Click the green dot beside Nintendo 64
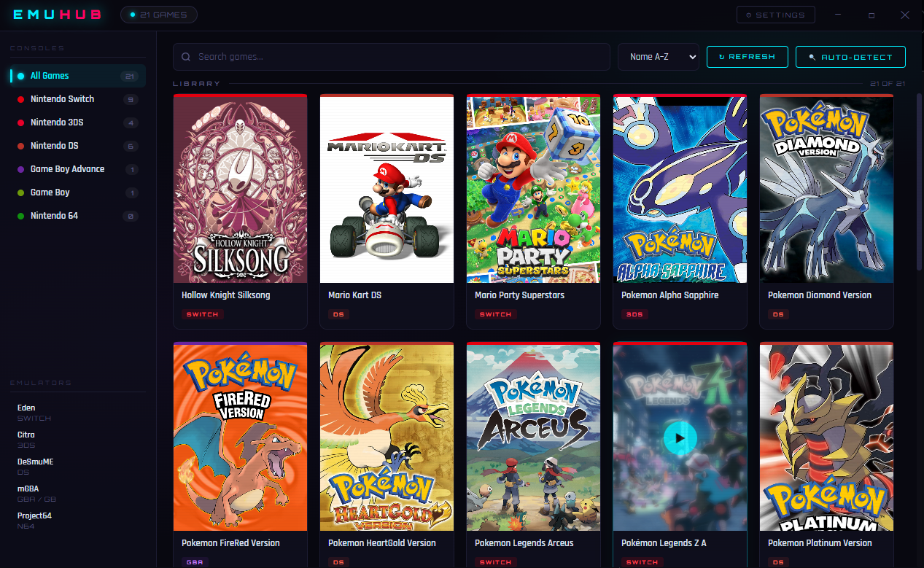 (x=21, y=216)
